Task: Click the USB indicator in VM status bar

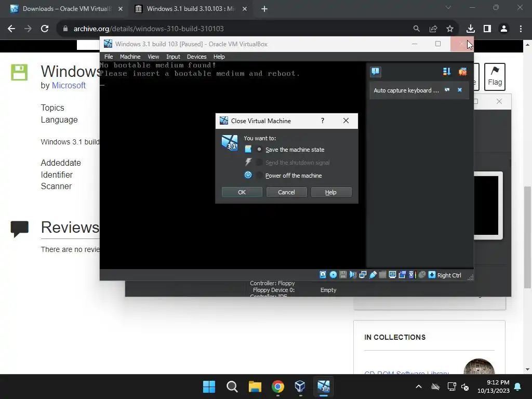Action: [373, 275]
